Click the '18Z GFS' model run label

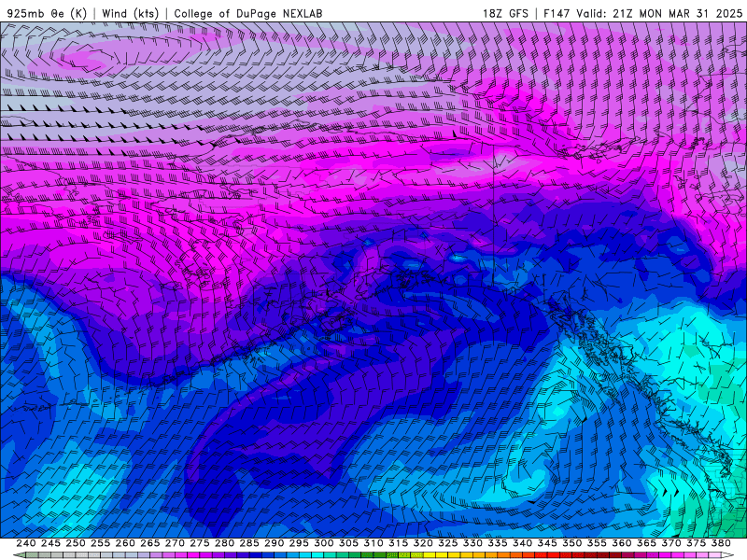[x=505, y=13]
